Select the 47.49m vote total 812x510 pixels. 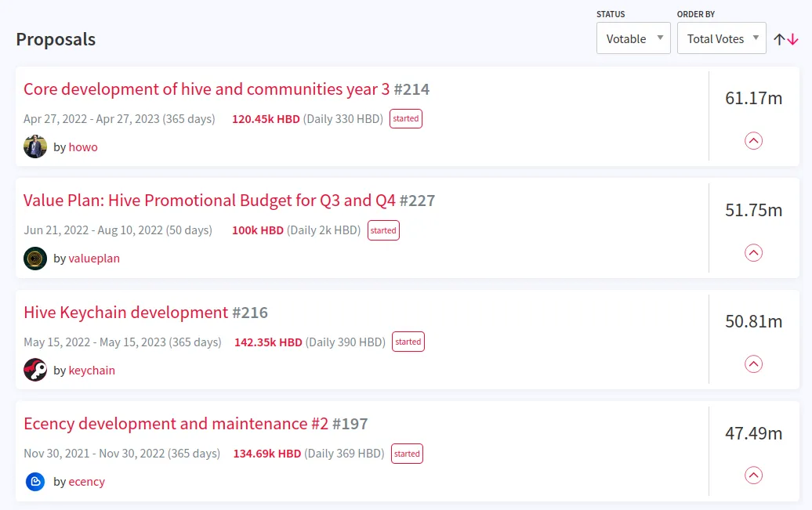click(x=753, y=433)
